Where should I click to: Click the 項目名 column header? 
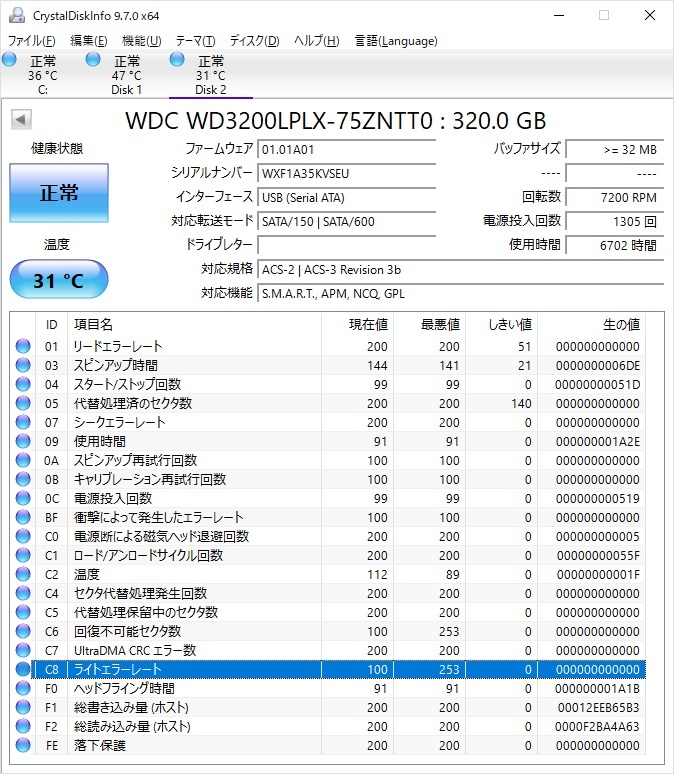tap(195, 324)
